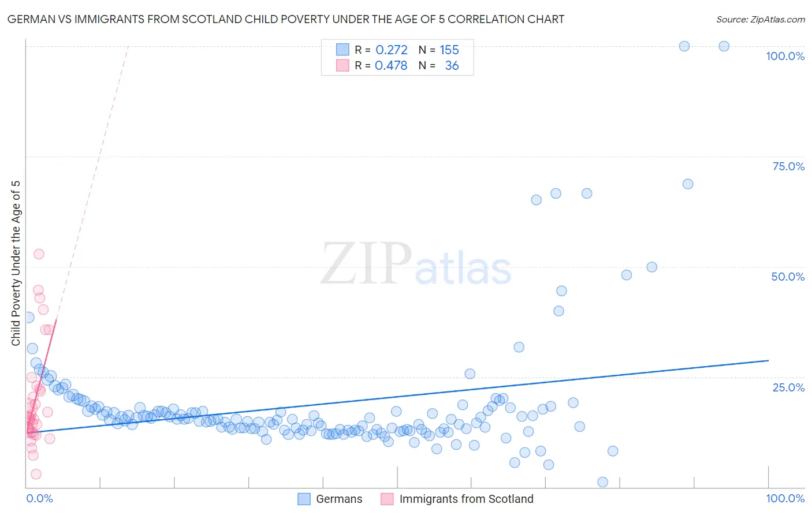Viewport: 812px width, 515px height.
Task: Click the pink swatch beside R = 0.478
Action: pyautogui.click(x=342, y=65)
